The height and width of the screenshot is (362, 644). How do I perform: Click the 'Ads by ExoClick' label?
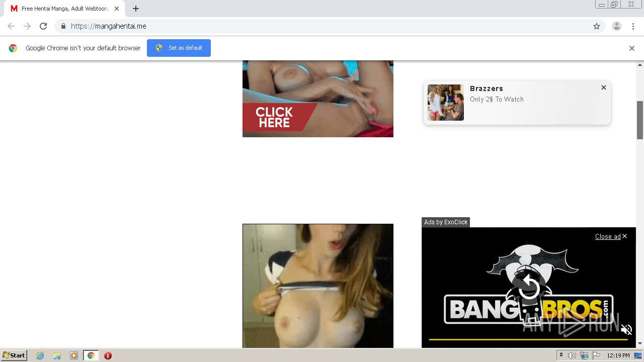446,222
